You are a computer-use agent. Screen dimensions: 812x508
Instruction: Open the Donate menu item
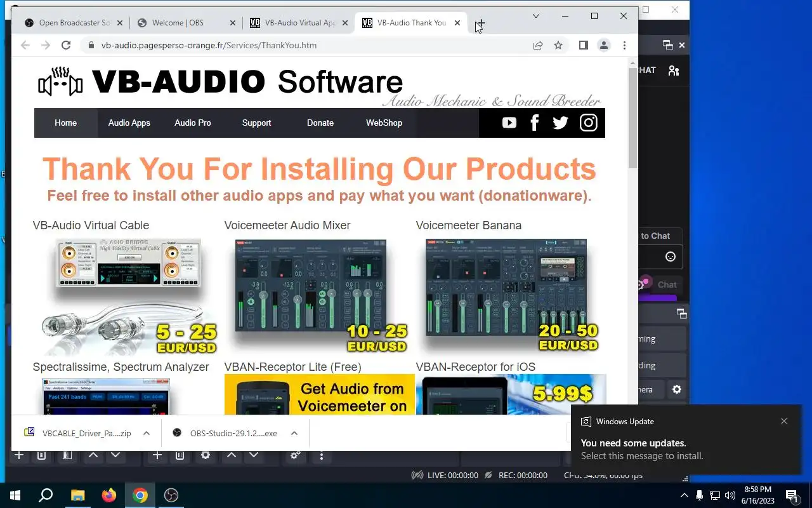[x=320, y=123]
